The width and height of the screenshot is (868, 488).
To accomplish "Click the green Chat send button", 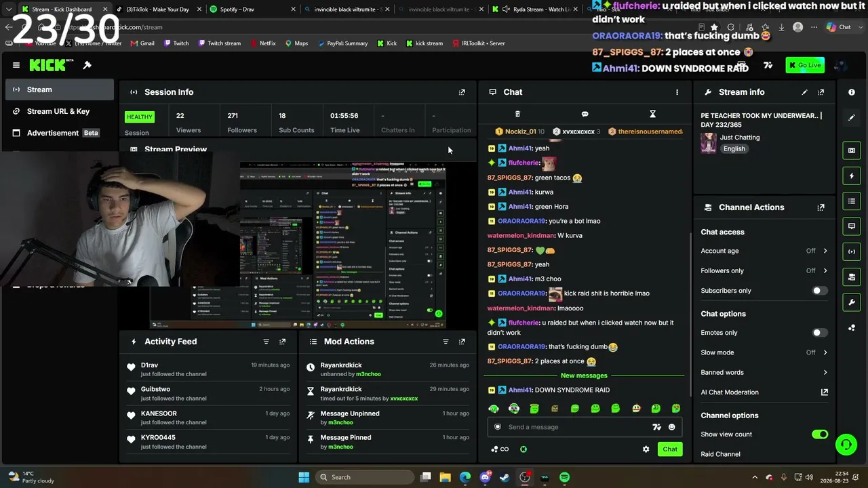I will (x=670, y=449).
